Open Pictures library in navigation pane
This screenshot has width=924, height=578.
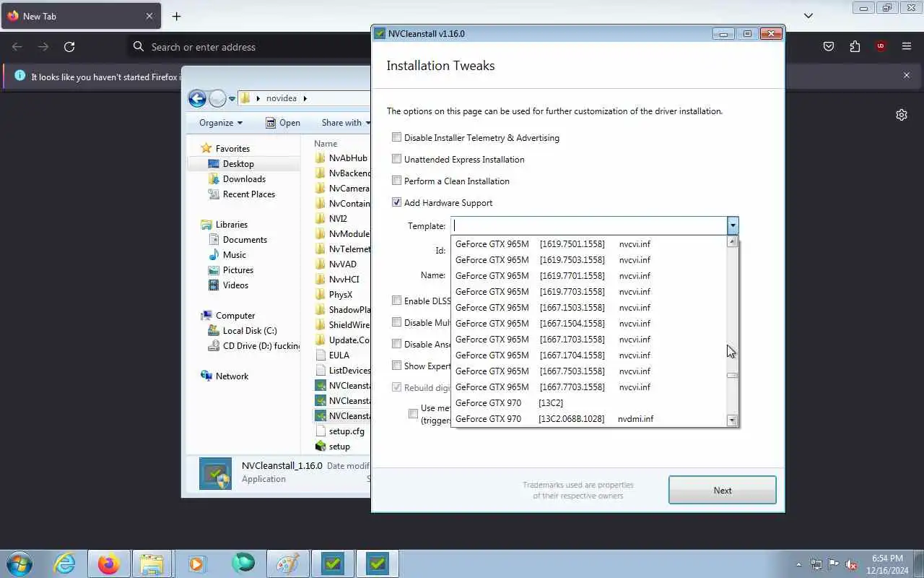point(238,270)
